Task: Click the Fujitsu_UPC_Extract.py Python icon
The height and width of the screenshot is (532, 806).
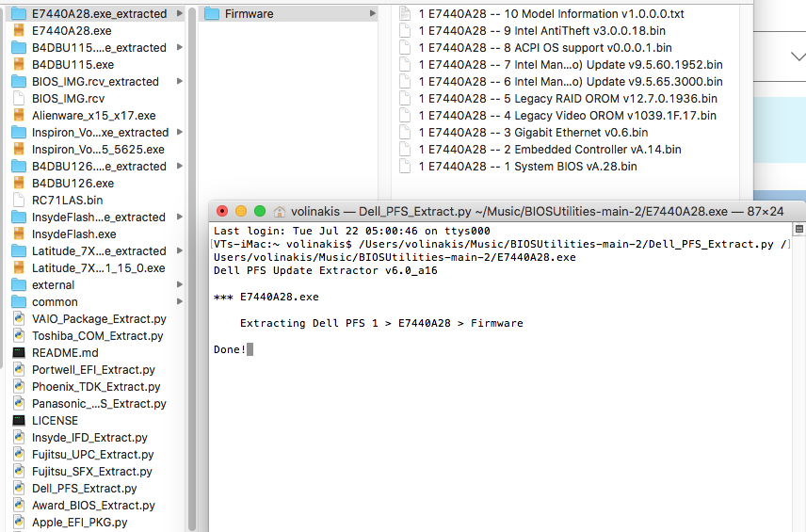Action: [x=19, y=455]
